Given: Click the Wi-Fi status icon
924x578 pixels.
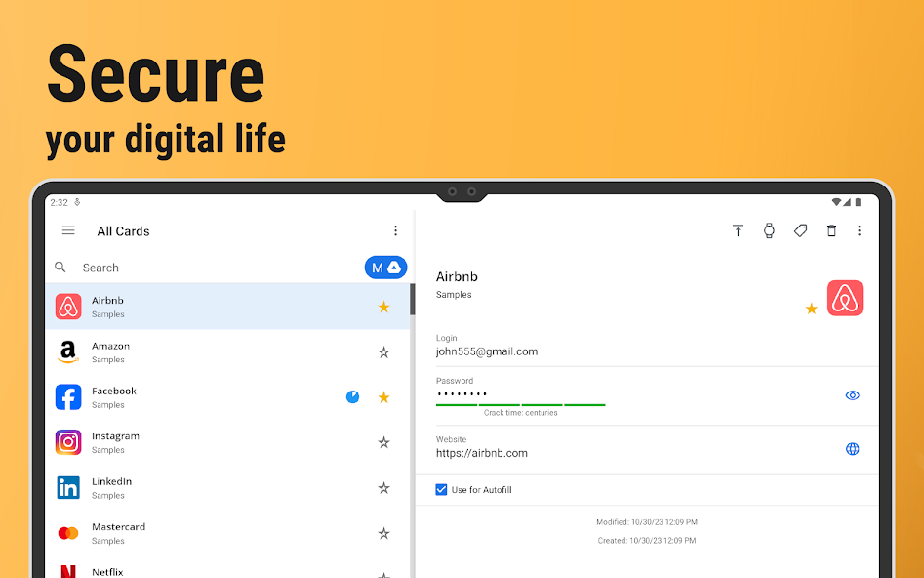Looking at the screenshot, I should (836, 202).
